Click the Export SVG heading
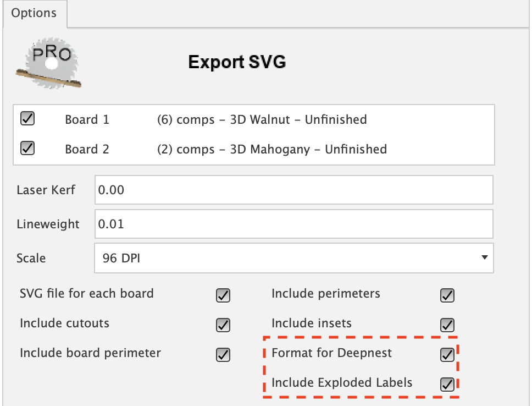This screenshot has height=406, width=532. [237, 62]
